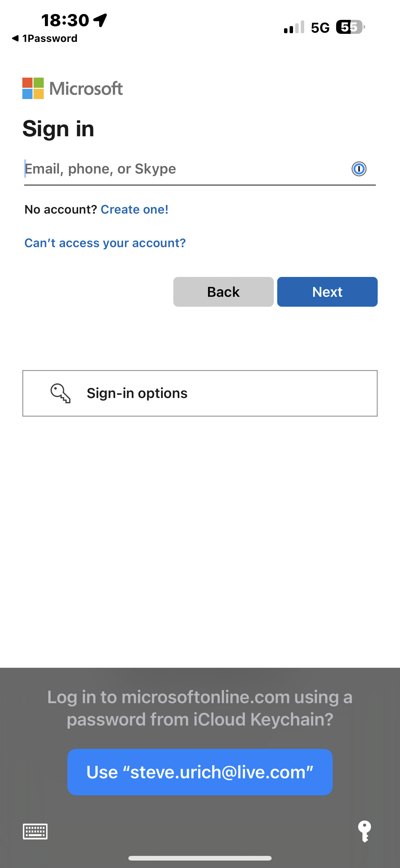The image size is (400, 868).
Task: Tap the location arrow next to the time
Action: (100, 20)
